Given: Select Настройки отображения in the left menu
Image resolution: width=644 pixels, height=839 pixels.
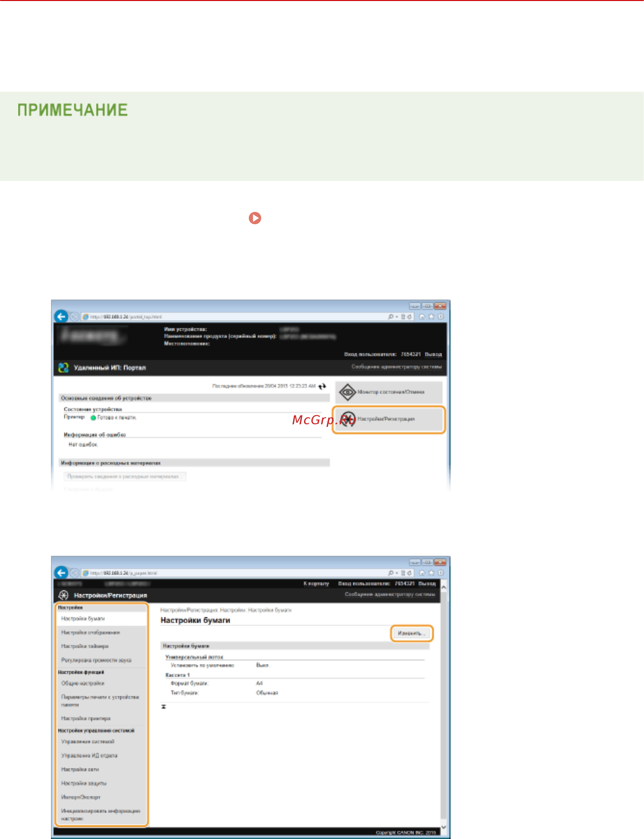Looking at the screenshot, I should coord(102,632).
